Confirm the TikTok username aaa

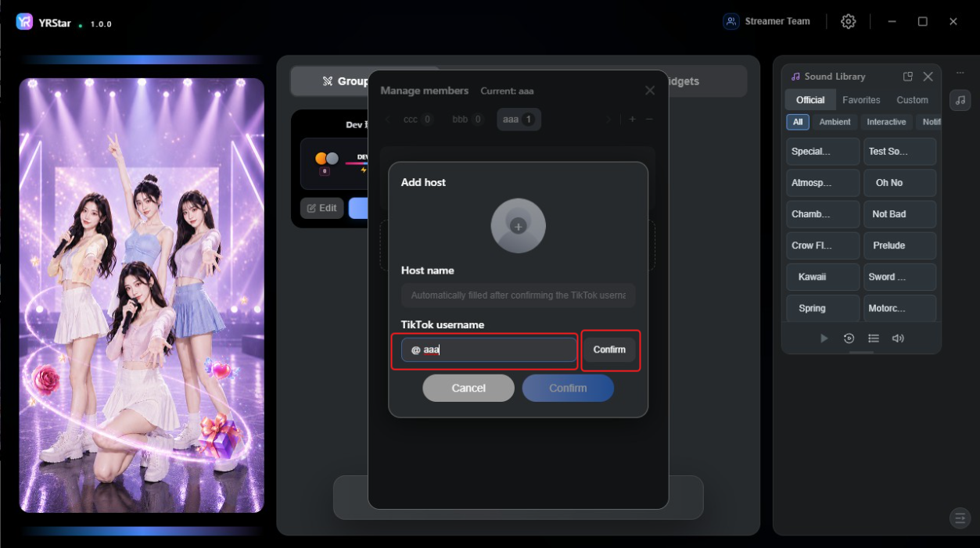[x=609, y=349]
